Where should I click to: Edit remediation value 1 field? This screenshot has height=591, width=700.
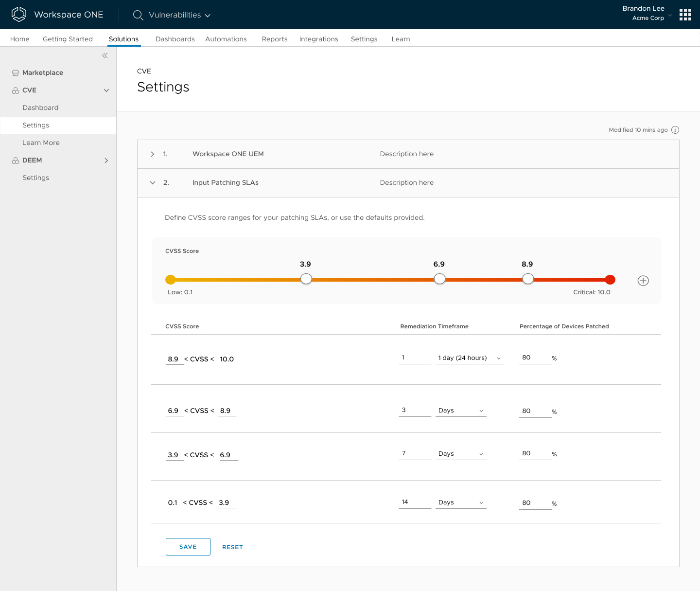(415, 358)
